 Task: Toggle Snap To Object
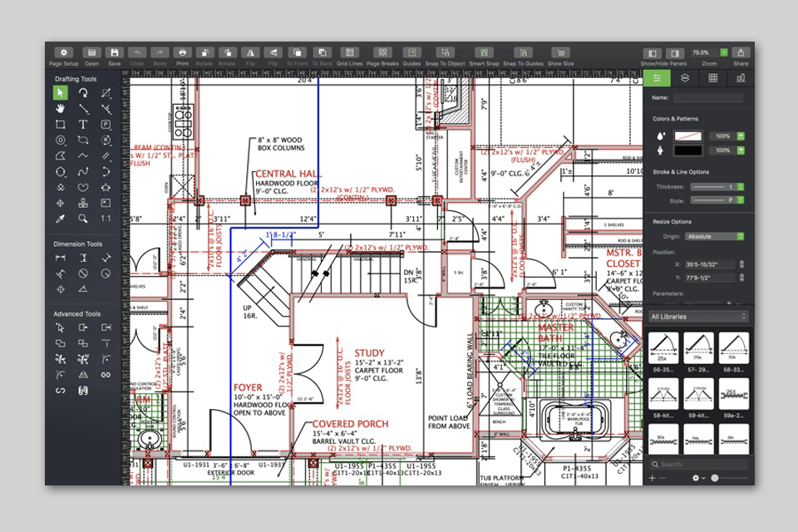(x=445, y=52)
